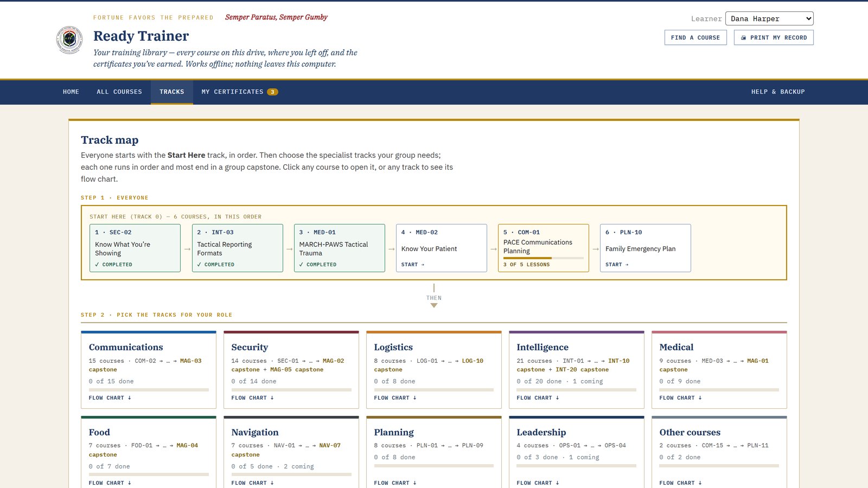This screenshot has height=488, width=868.
Task: Select the Tracks tab
Action: (x=172, y=92)
